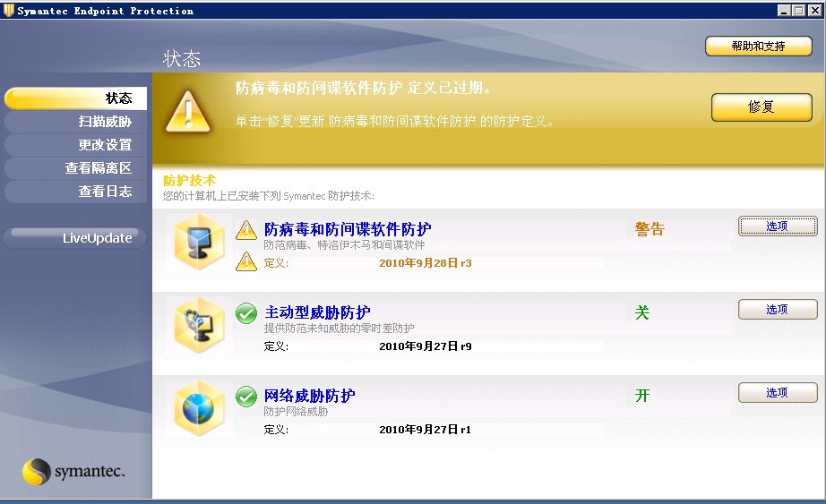Click the 警告 status text
The height and width of the screenshot is (504, 826).
[x=650, y=229]
